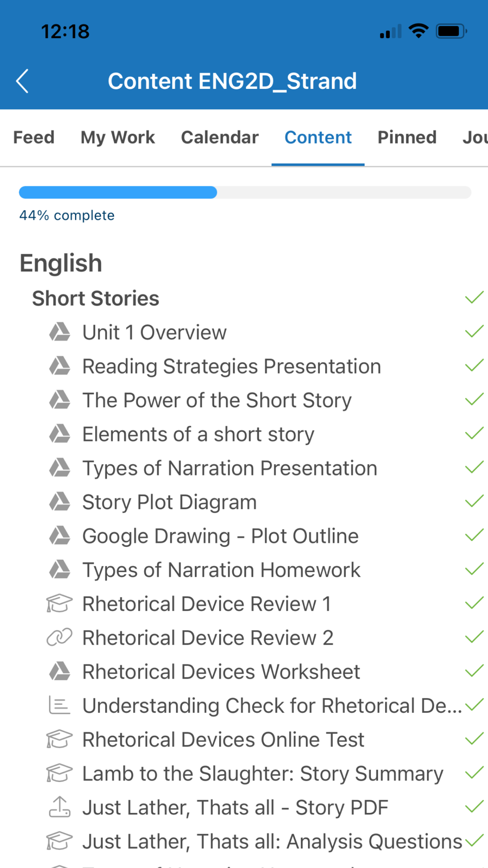This screenshot has height=868, width=488.
Task: Open Lamb to the Slaughter: Story Summary
Action: tap(263, 774)
